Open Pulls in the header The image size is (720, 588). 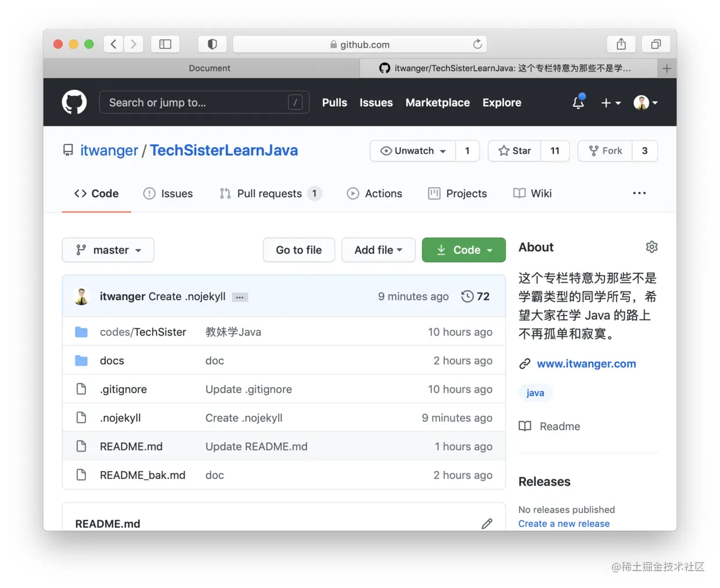point(334,103)
